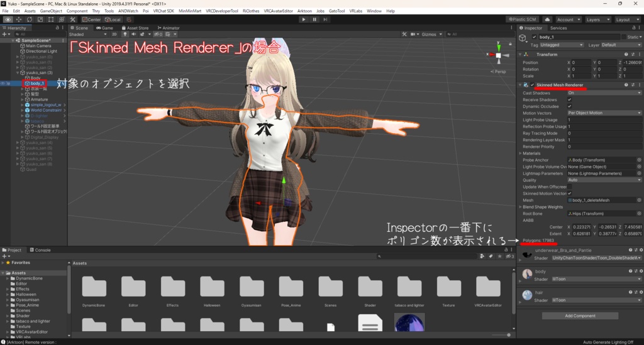Toggle Dynamic Occludee checkbox
Screen dimensions: 644x345
tap(570, 106)
